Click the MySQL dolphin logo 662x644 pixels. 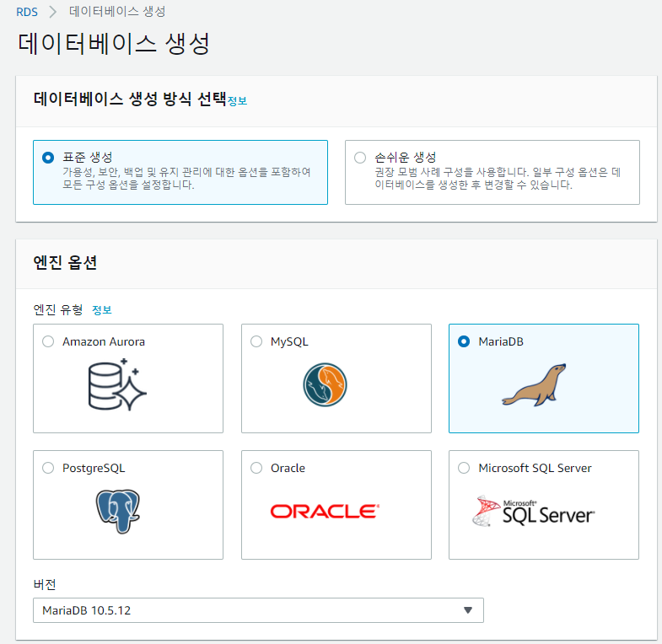pyautogui.click(x=325, y=384)
